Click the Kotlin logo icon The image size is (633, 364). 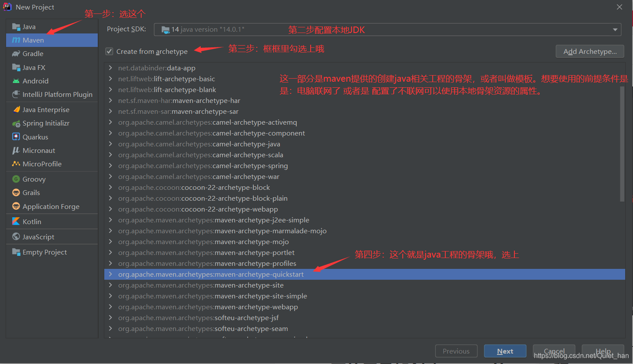tap(16, 221)
